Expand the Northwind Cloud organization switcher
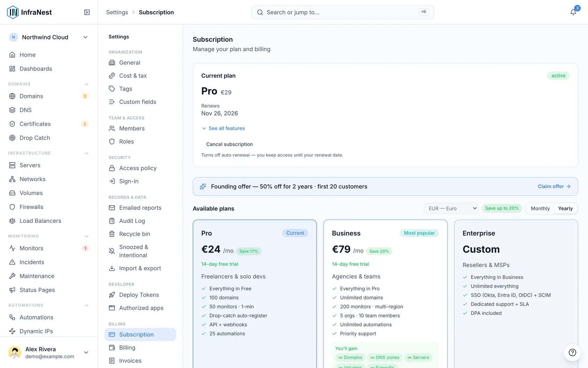The image size is (588, 368). click(x=49, y=37)
